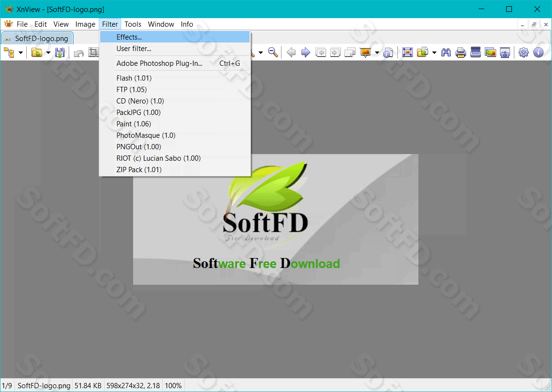The width and height of the screenshot is (552, 392).
Task: Expand the Browser icon dropdown arrow
Action: (x=21, y=53)
